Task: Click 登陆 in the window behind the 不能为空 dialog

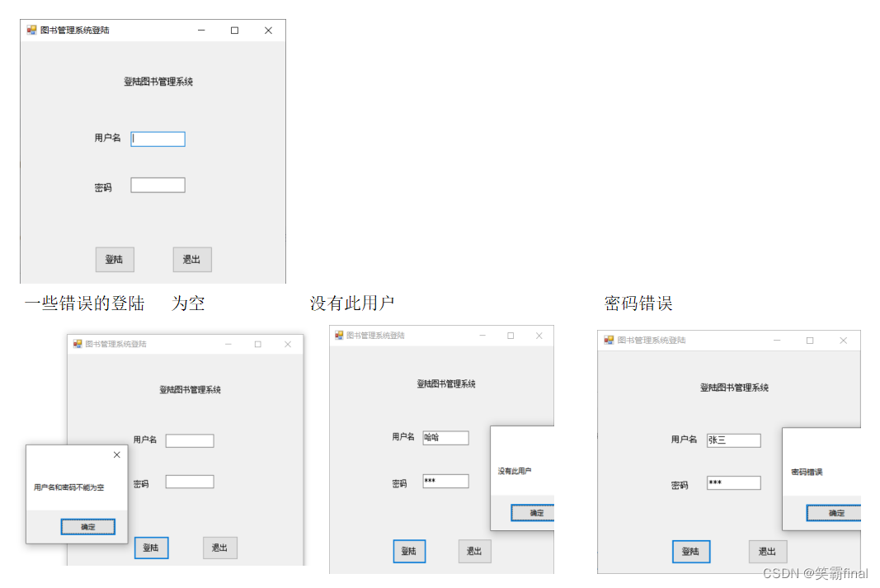Action: [x=151, y=548]
